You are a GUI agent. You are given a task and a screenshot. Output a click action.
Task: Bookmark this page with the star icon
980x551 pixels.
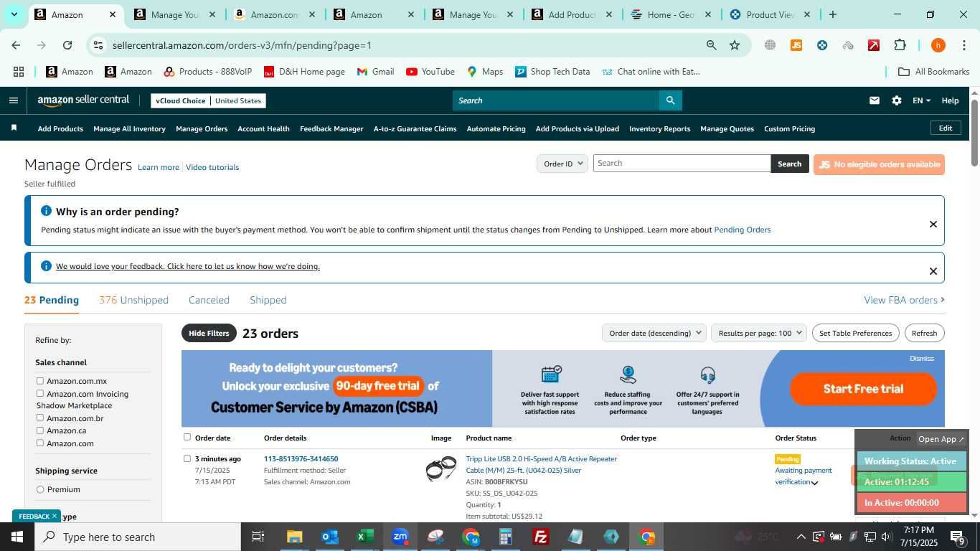coord(735,45)
